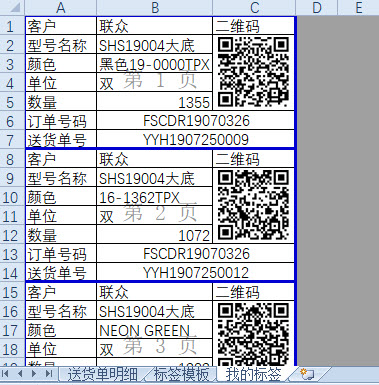This screenshot has height=385, width=379.
Task: Go to the previous sheet tab
Action: tap(20, 374)
